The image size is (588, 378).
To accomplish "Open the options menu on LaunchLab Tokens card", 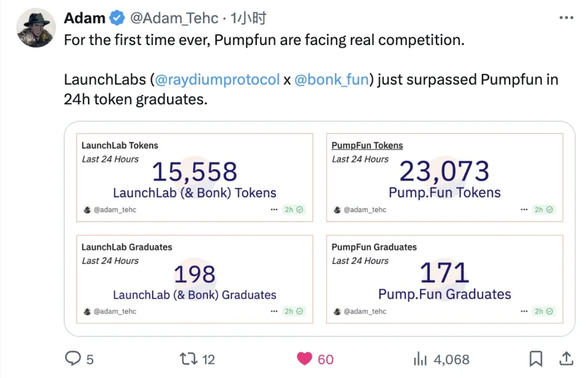I will coord(274,209).
